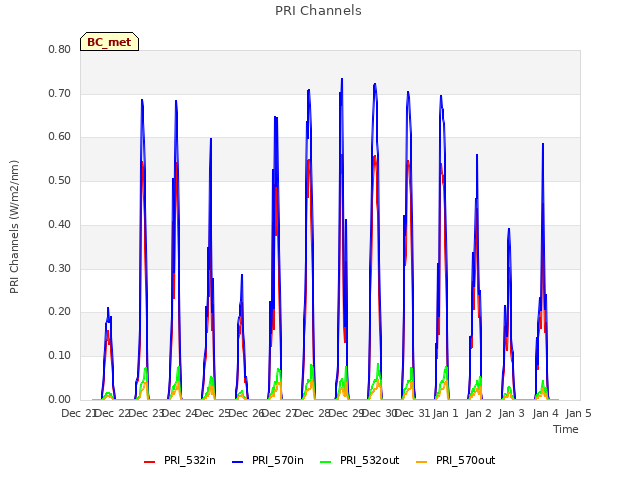Screen dimensions: 640x480
Task: Click the 0.40 y-axis tick label
Action: tap(60, 224)
